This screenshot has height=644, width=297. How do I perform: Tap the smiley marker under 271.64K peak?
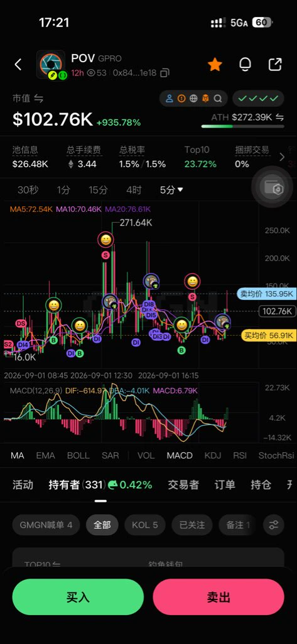point(106,240)
